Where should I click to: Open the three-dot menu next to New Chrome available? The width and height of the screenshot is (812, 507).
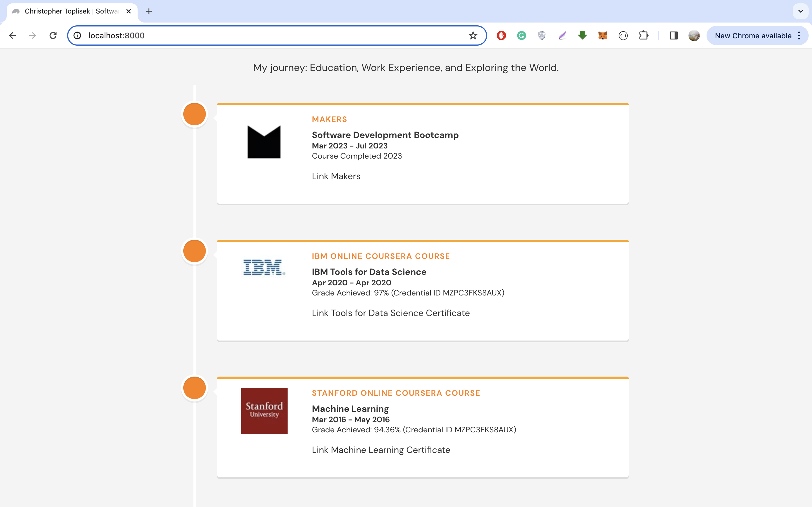click(799, 35)
